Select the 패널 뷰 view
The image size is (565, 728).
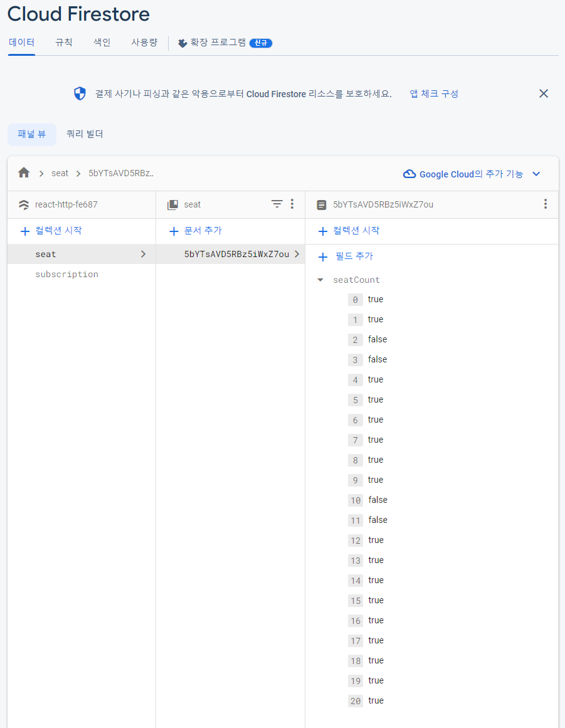(x=31, y=135)
